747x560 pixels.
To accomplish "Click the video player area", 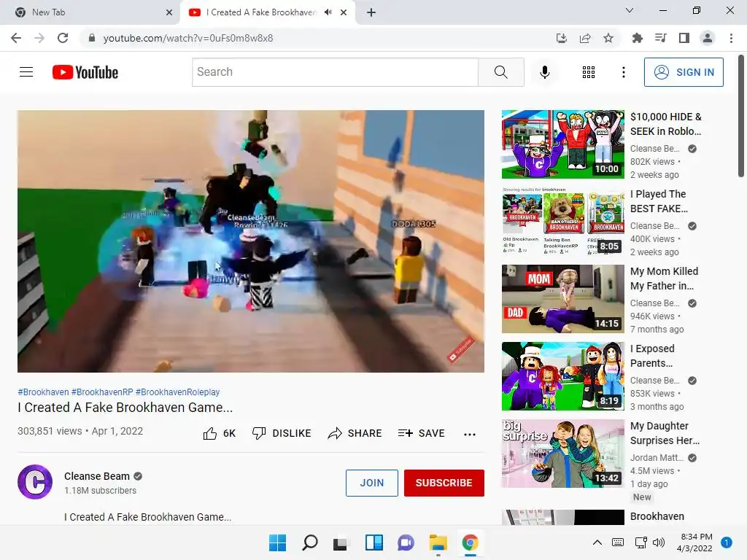I will (251, 241).
